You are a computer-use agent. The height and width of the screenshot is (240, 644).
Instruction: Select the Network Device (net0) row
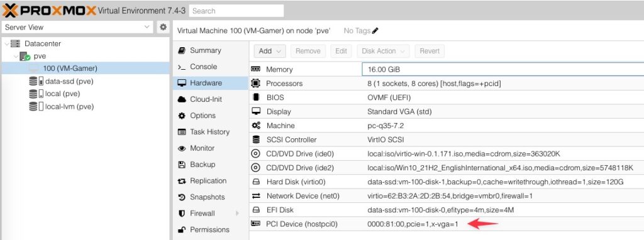pos(447,196)
